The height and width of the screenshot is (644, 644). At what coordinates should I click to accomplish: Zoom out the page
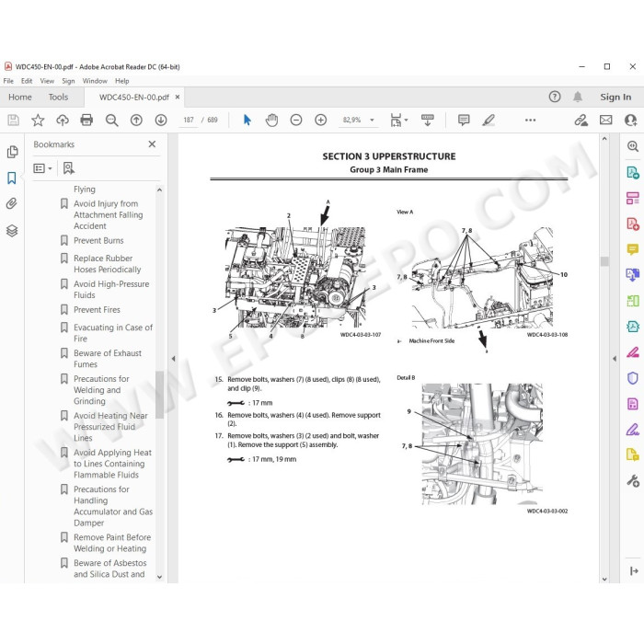click(x=296, y=120)
